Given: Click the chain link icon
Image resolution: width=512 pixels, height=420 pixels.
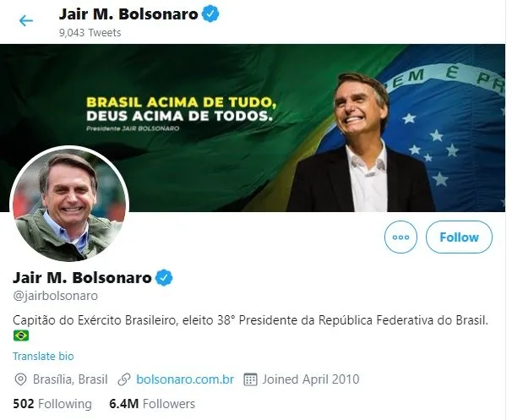Looking at the screenshot, I should point(124,379).
